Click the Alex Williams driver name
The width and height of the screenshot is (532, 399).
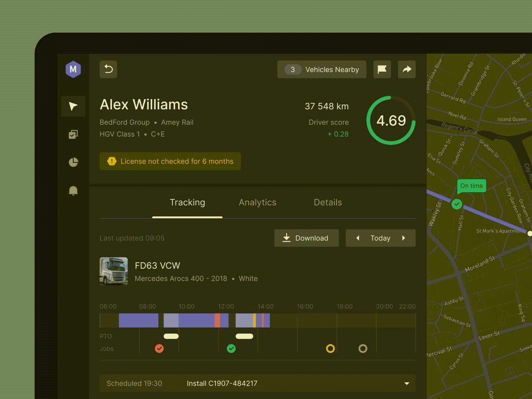144,104
